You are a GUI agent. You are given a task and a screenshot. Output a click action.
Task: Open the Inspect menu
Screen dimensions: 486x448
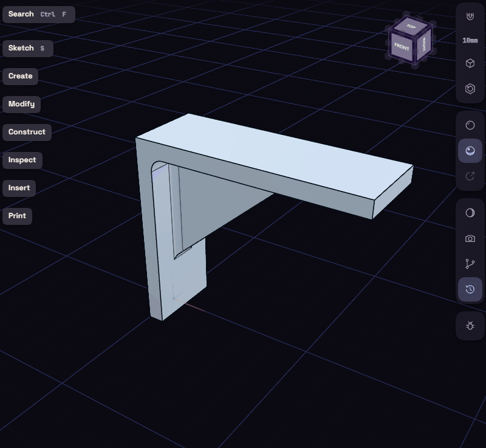point(22,160)
